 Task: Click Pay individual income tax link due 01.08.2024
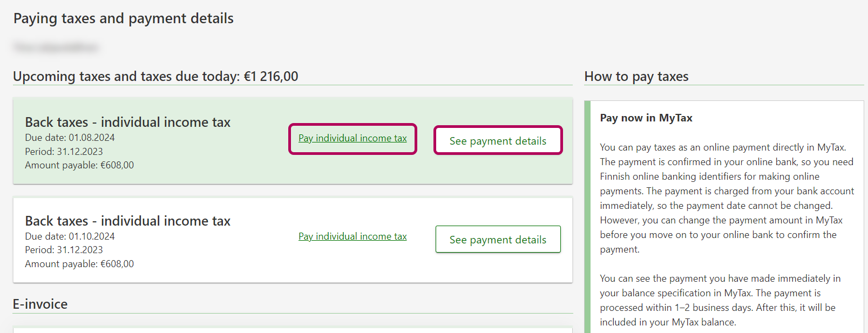352,138
